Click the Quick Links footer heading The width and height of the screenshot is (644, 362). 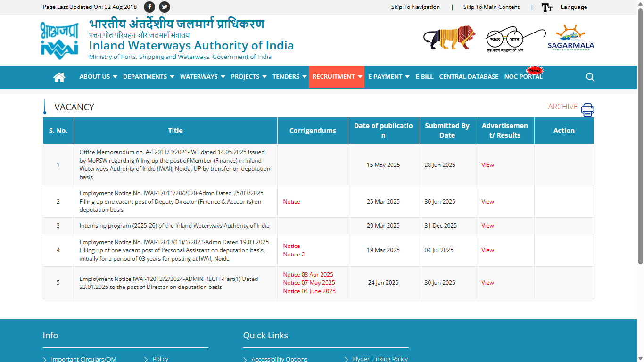pyautogui.click(x=265, y=336)
